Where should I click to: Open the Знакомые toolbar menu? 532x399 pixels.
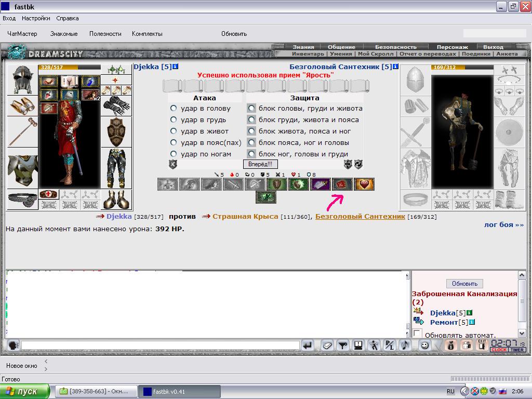[64, 34]
